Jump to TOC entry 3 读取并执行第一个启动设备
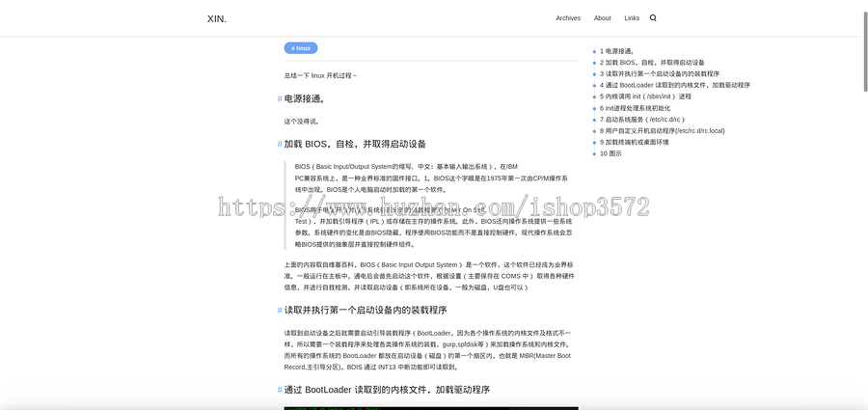 pyautogui.click(x=660, y=73)
